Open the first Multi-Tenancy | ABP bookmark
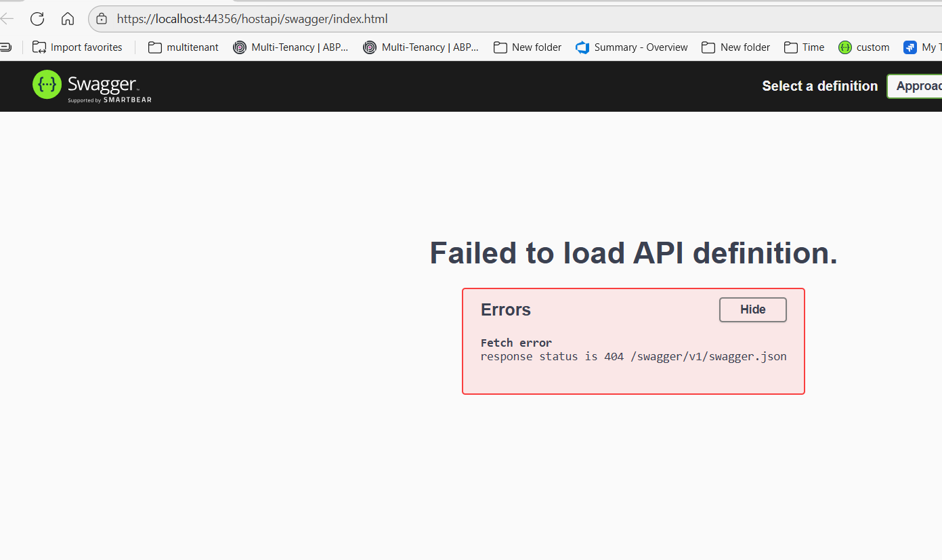Viewport: 942px width, 560px height. pyautogui.click(x=291, y=47)
